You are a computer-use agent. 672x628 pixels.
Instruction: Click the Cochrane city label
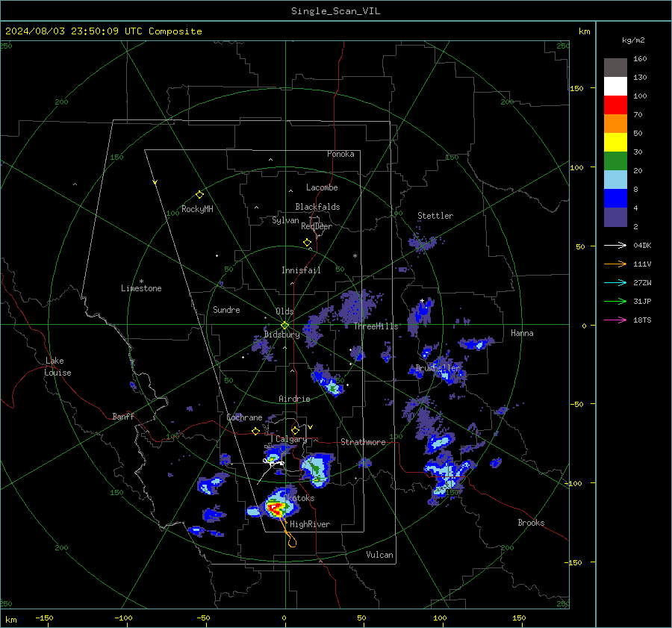coord(244,417)
